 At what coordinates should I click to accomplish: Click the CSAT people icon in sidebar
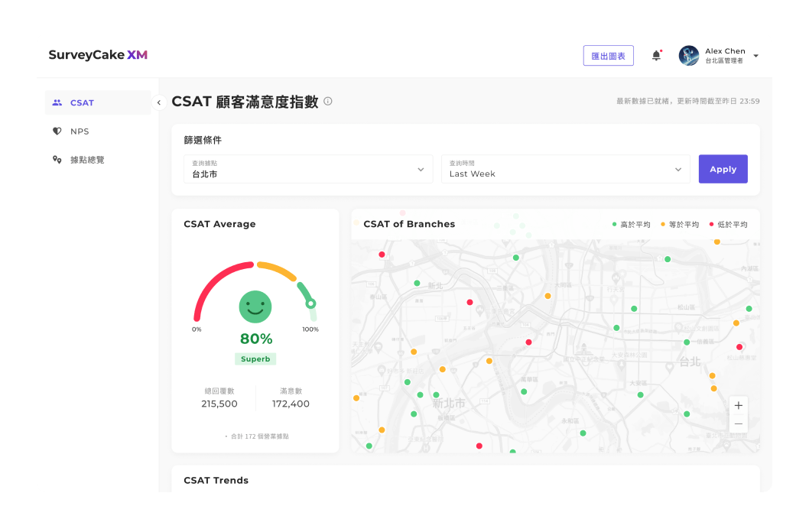point(57,102)
